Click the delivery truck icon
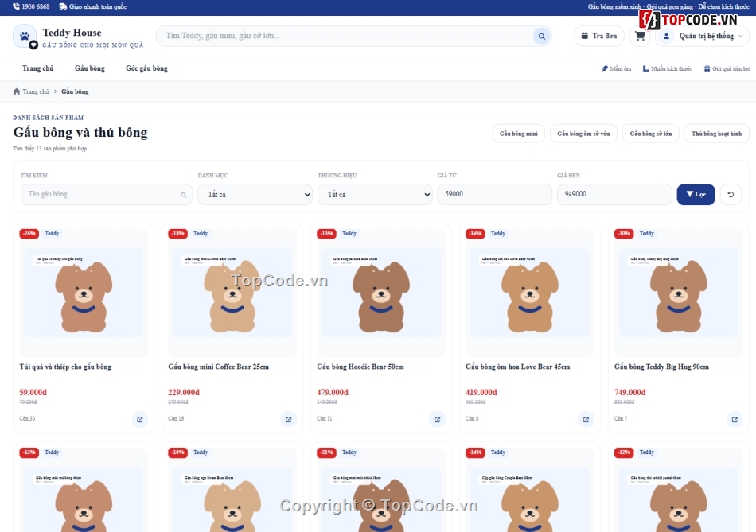This screenshot has height=532, width=756. 63,6
